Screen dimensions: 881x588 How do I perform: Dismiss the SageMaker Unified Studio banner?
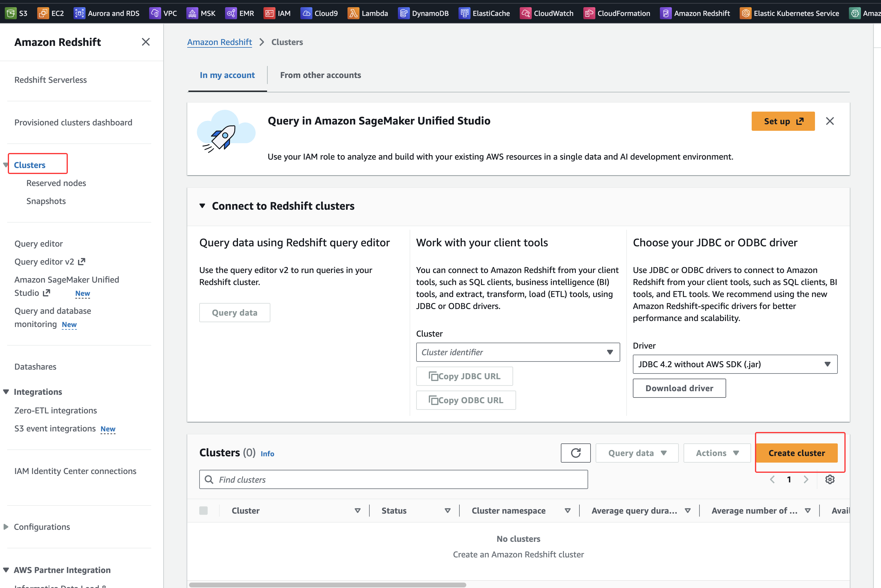tap(830, 121)
